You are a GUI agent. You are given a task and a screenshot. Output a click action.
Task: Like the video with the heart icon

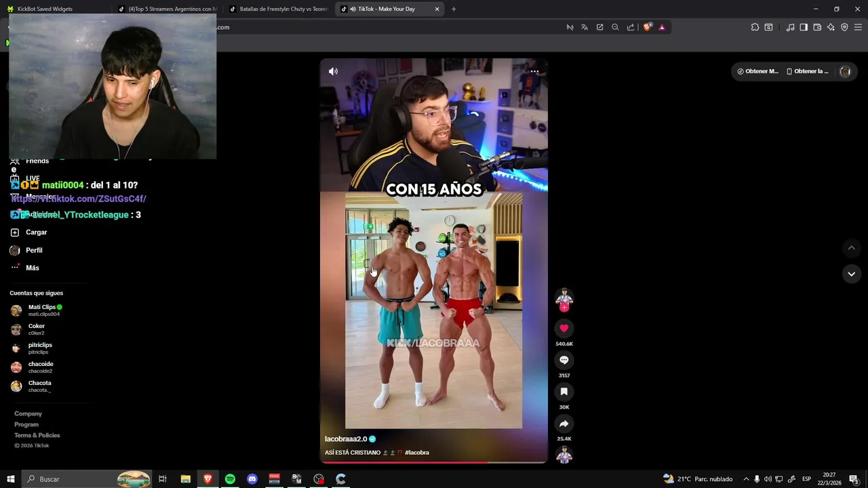coord(564,328)
